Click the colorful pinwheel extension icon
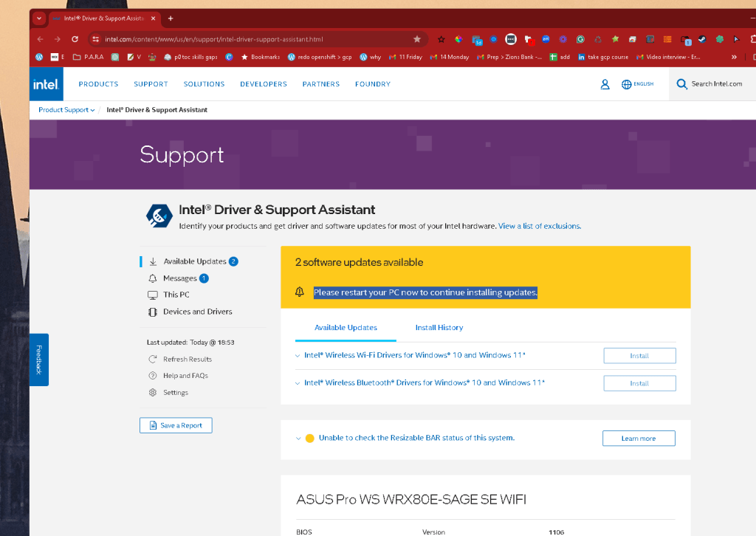The width and height of the screenshot is (756, 536). point(458,39)
